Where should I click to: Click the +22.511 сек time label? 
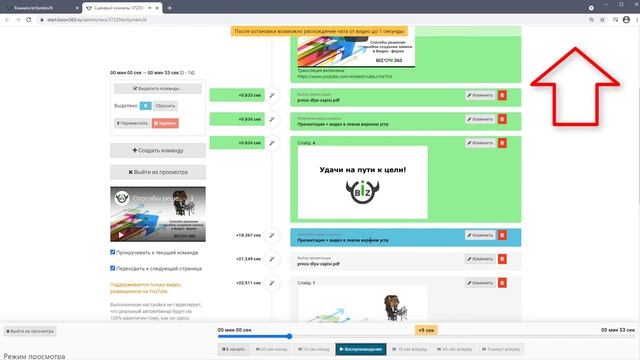(248, 283)
